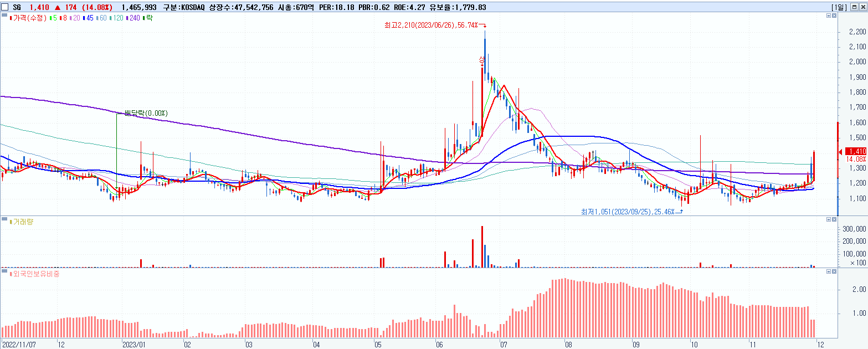
Task: Toggle the 60-day moving average legend
Action: tap(101, 18)
